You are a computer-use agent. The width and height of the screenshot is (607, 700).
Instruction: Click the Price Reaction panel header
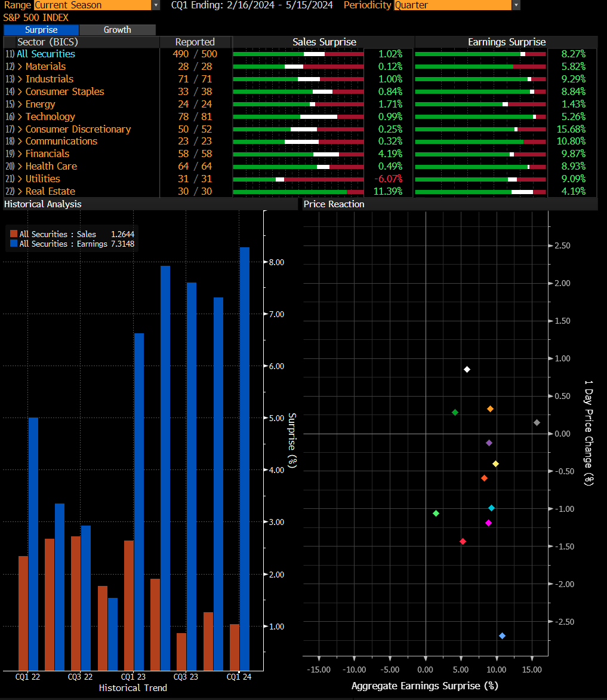coord(450,204)
